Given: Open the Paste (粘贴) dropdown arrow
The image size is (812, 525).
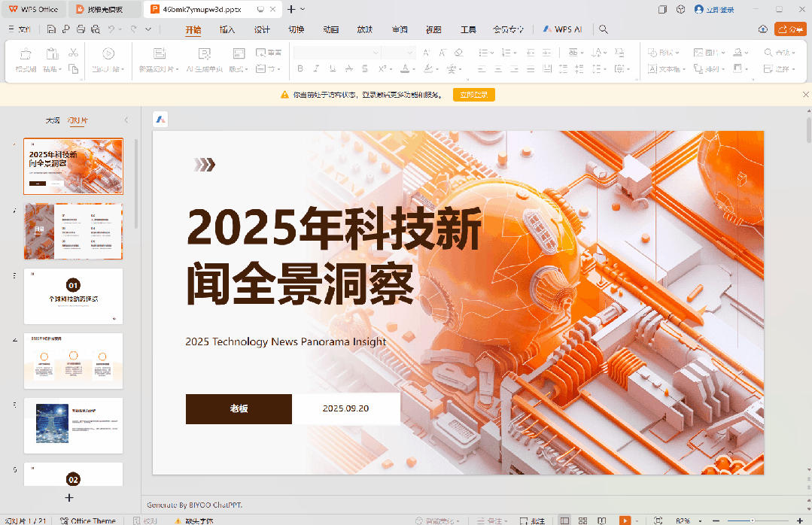Looking at the screenshot, I should click(x=59, y=68).
